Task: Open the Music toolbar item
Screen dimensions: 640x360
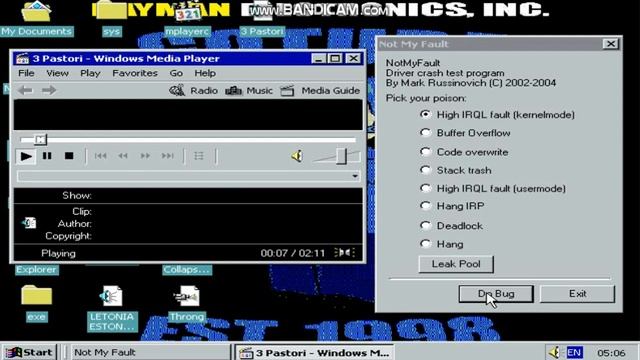Action: click(x=249, y=90)
